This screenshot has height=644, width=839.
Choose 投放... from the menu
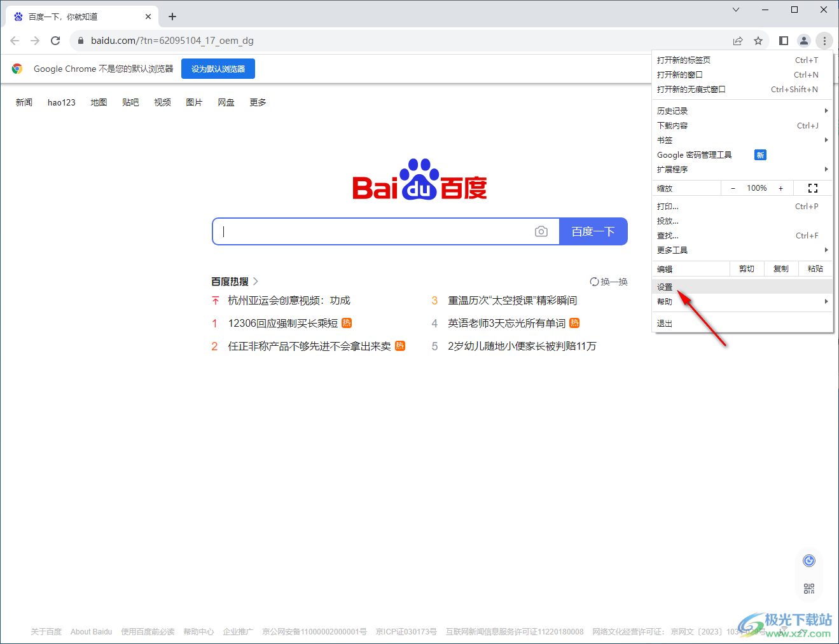(743, 221)
